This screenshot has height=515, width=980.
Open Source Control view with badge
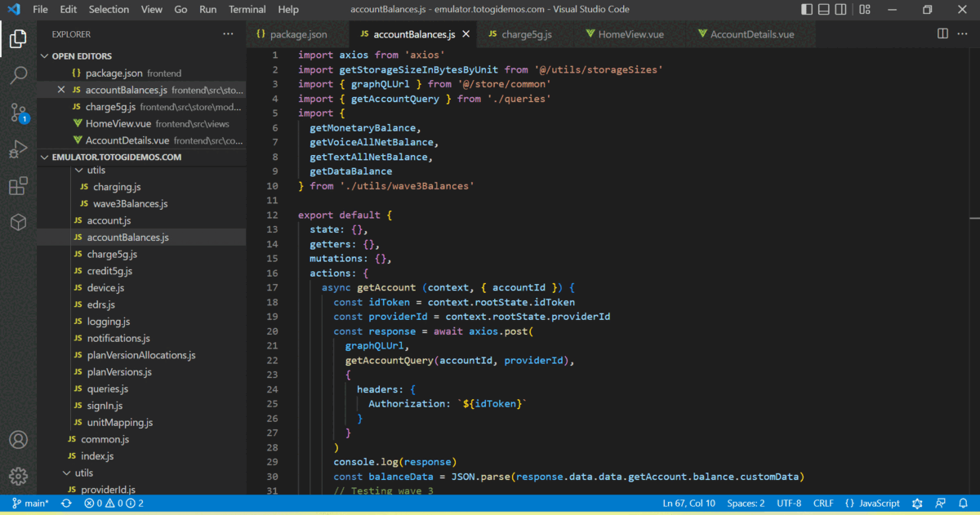18,113
